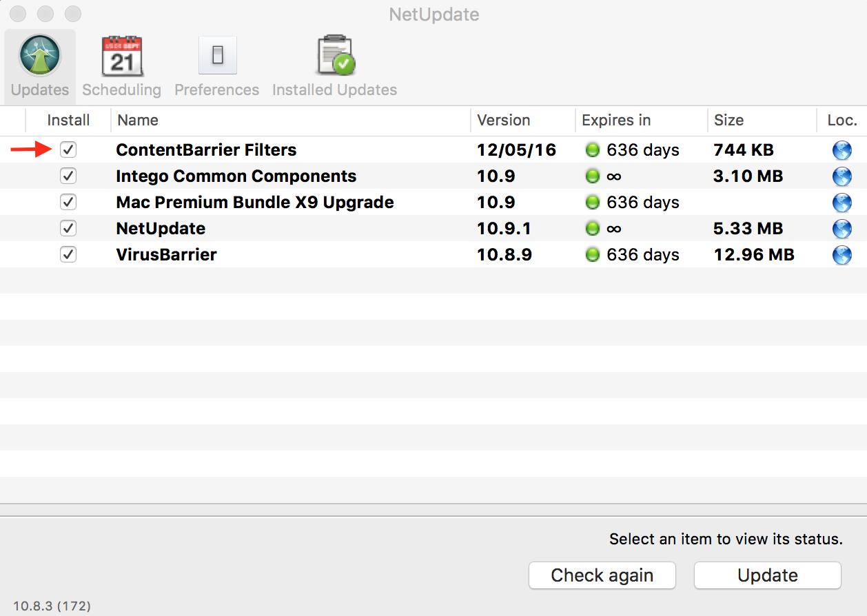Click globe icon for ContentBarrier Filters

(x=842, y=150)
